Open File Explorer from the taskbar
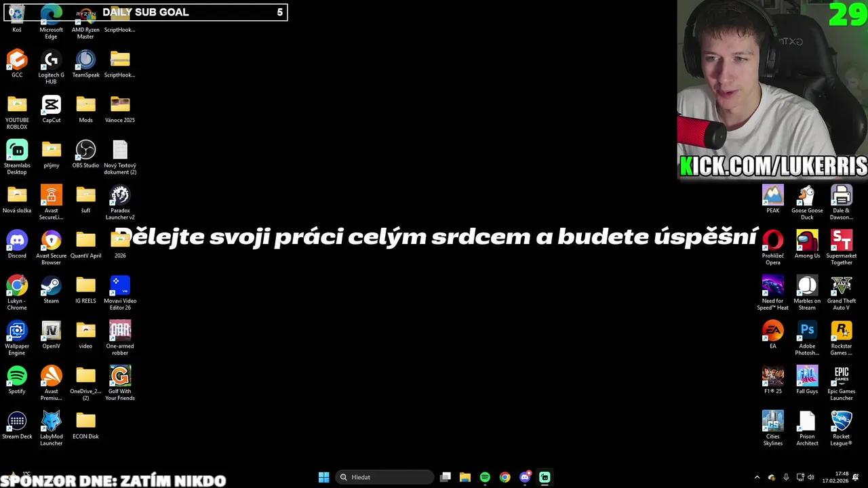This screenshot has height=488, width=868. [465, 477]
